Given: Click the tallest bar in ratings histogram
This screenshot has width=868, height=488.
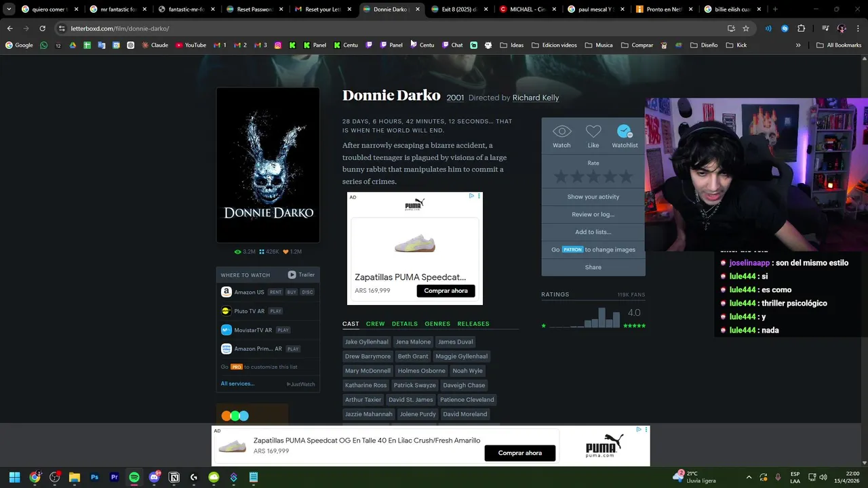Looking at the screenshot, I should [601, 318].
